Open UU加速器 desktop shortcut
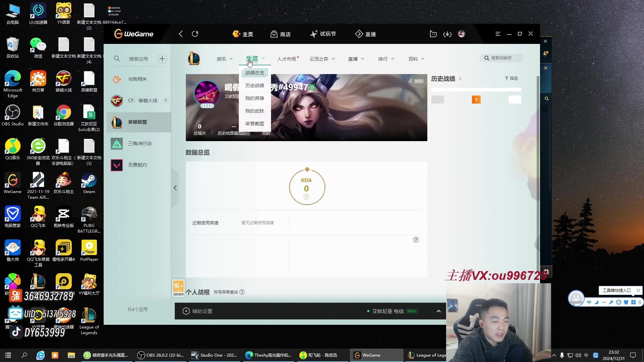The width and height of the screenshot is (644, 362). point(38,14)
